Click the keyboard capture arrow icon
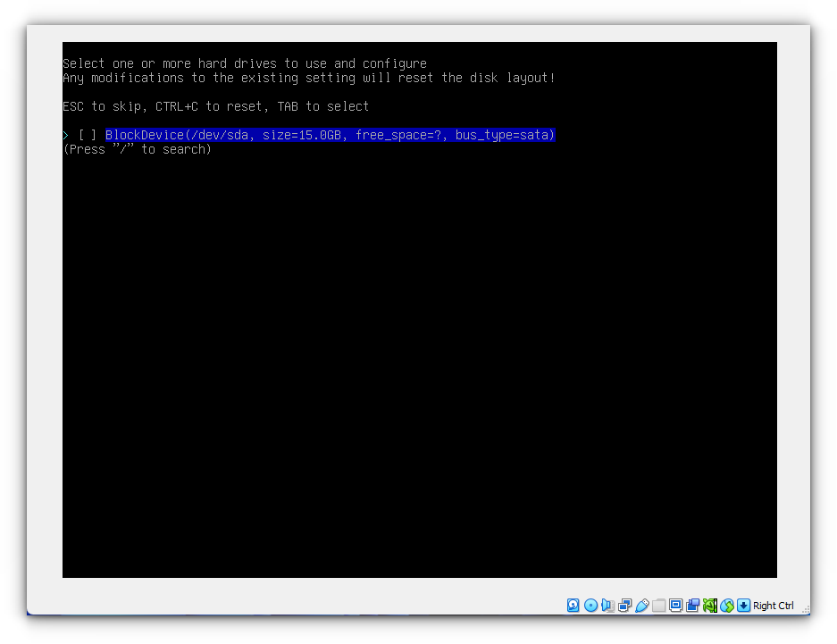The width and height of the screenshot is (837, 644). (743, 605)
